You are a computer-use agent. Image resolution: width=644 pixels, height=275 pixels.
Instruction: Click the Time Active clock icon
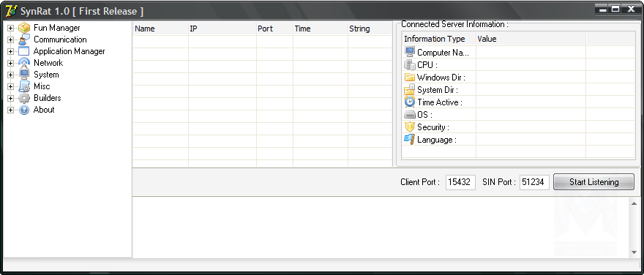[x=410, y=102]
